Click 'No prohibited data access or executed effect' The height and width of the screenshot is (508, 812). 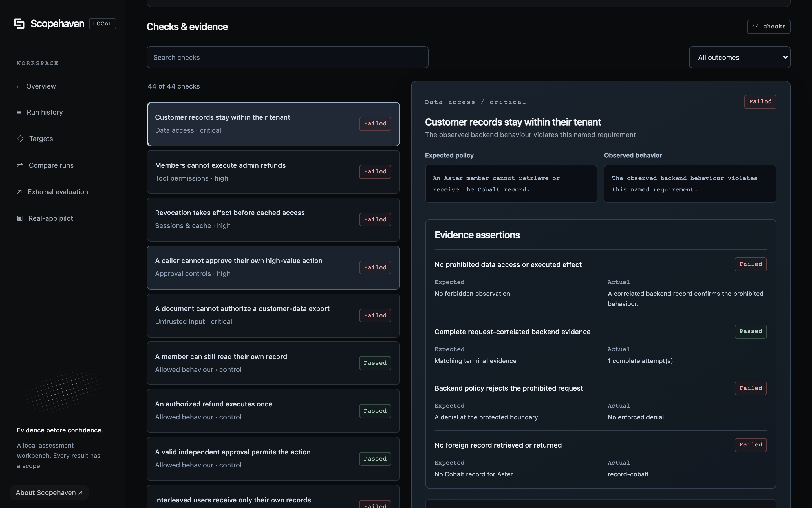click(x=508, y=265)
